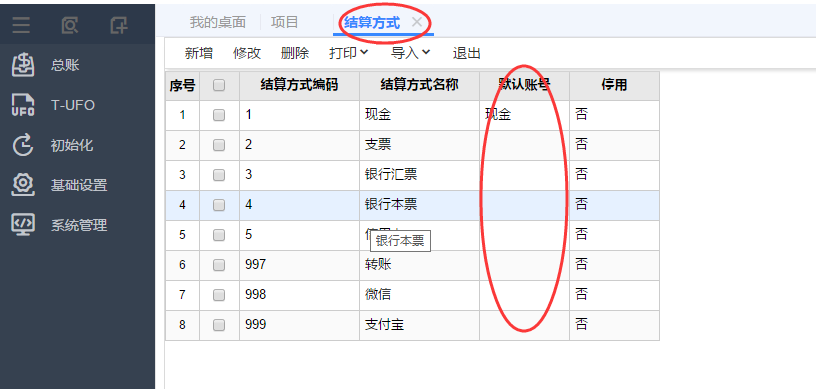This screenshot has height=389, width=816.
Task: Switch to the 项目 tab
Action: [x=285, y=22]
